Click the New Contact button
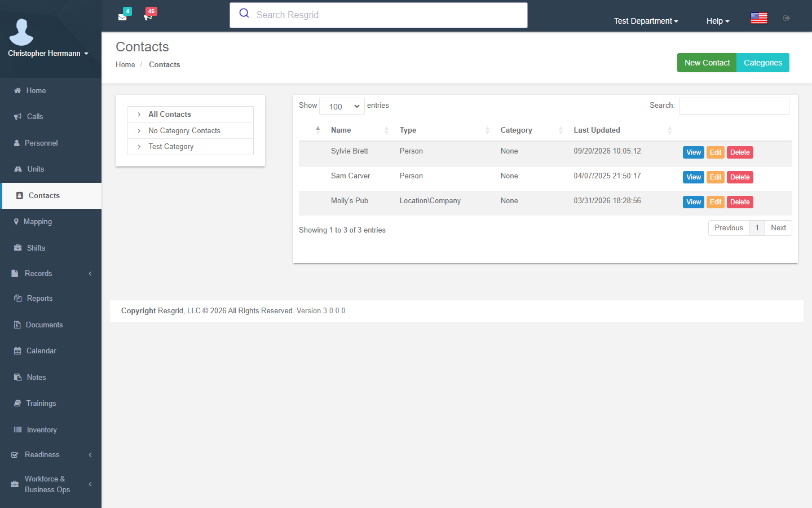This screenshot has width=812, height=508. point(707,63)
